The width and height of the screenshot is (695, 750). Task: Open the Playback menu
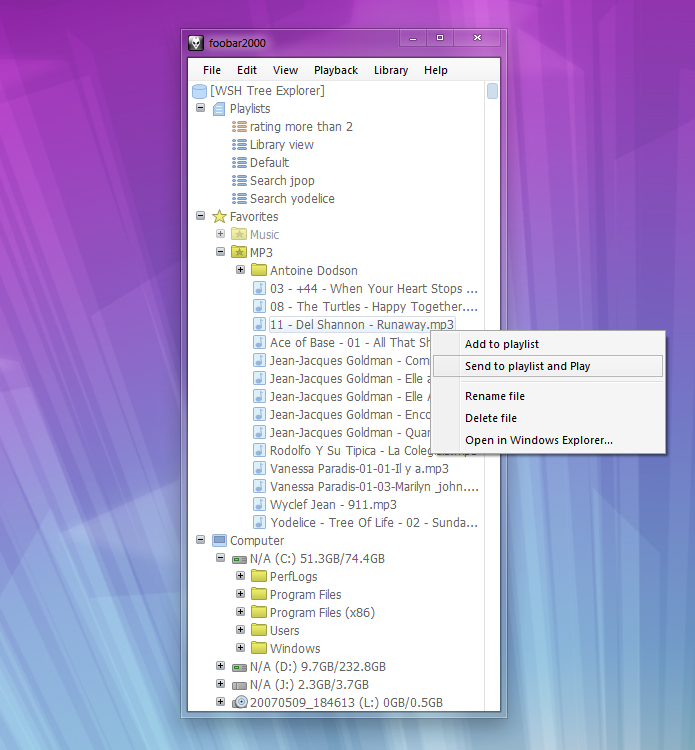coord(336,70)
